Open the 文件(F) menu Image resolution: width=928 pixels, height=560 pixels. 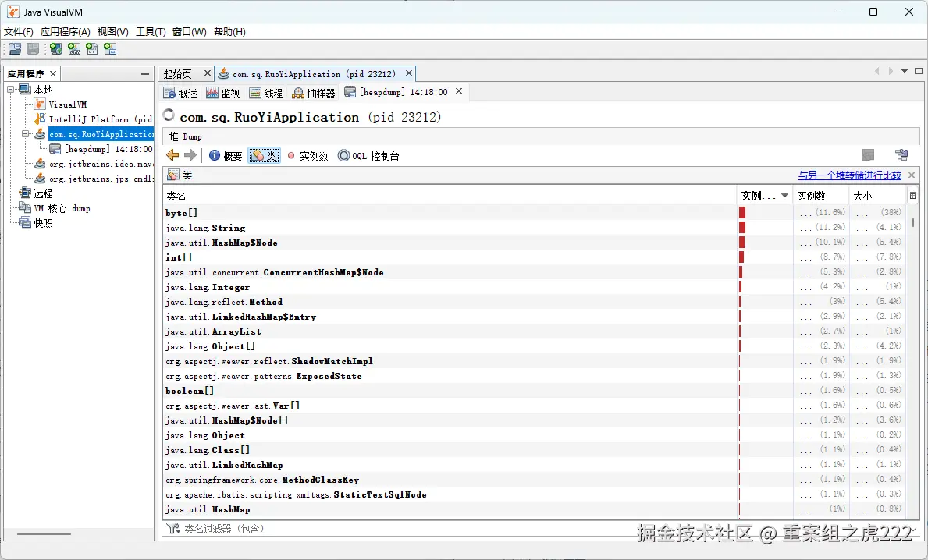pyautogui.click(x=19, y=31)
